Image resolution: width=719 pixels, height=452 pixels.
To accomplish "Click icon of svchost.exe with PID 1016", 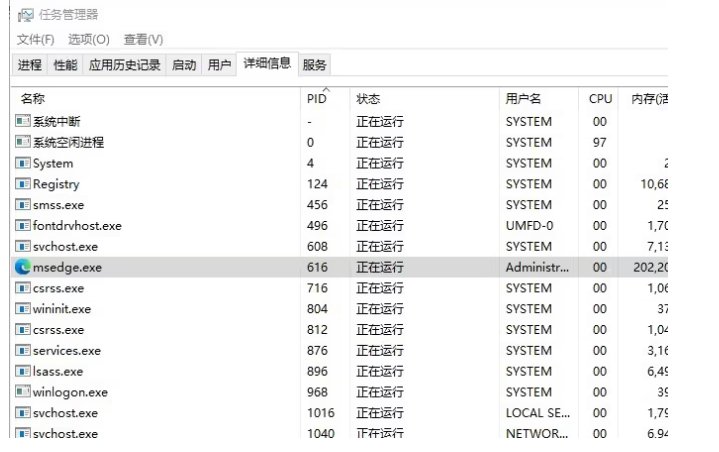I will (22, 413).
